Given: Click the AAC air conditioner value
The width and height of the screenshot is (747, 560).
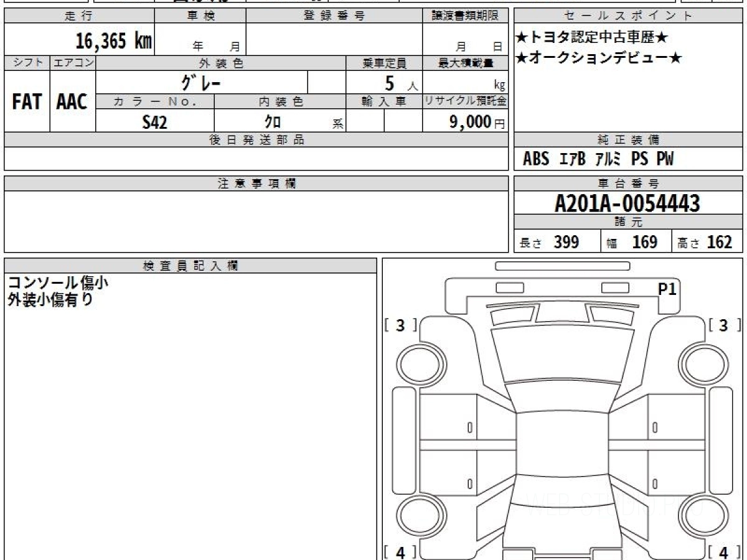Looking at the screenshot, I should pos(72,101).
